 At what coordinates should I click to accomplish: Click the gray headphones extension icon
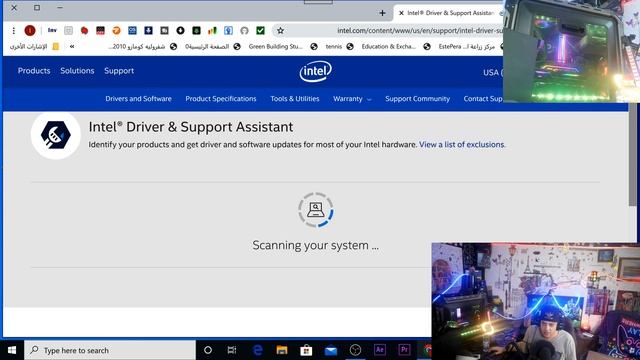pyautogui.click(x=244, y=30)
